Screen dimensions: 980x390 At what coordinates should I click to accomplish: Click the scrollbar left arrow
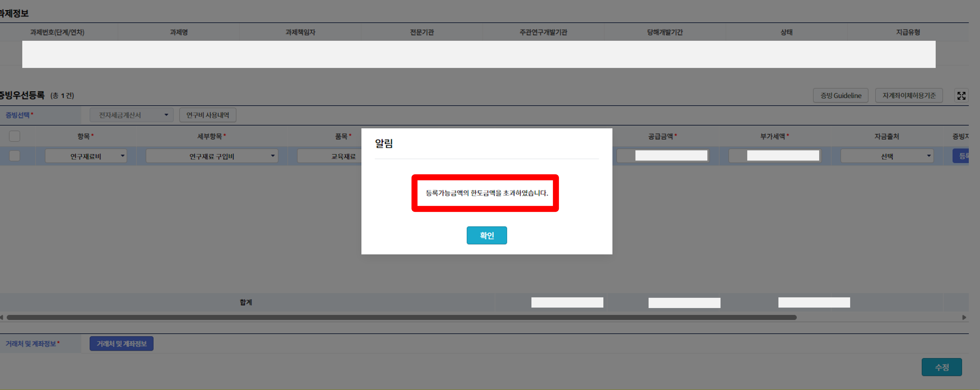2,317
